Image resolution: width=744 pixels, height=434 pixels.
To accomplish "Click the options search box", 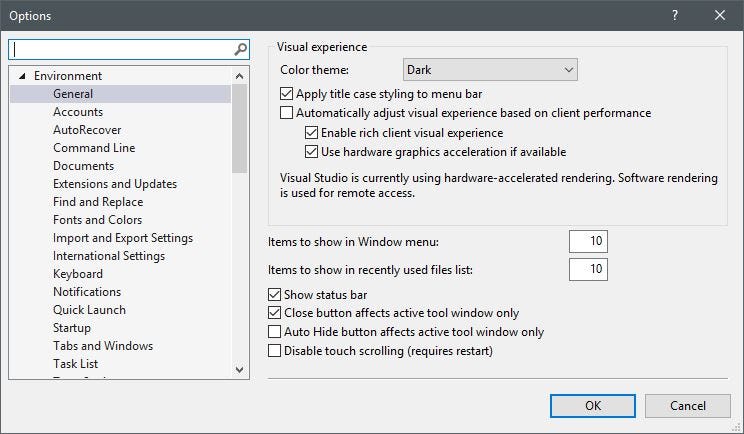I will 129,49.
